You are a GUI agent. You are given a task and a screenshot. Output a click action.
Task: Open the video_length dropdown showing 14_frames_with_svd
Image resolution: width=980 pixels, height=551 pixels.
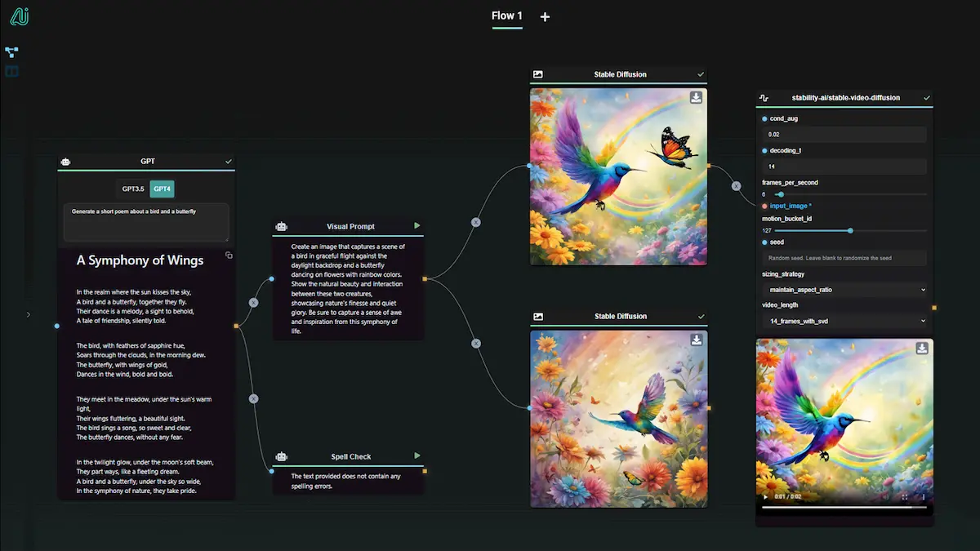844,321
